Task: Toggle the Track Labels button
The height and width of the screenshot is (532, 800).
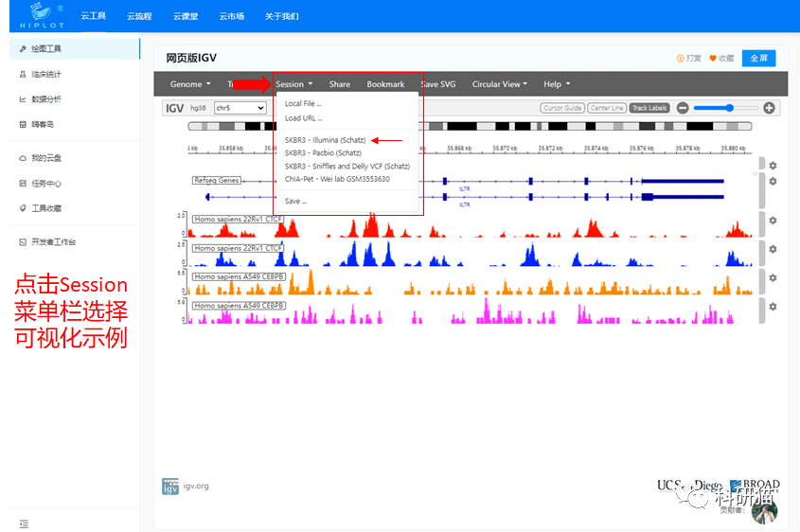Action: (x=649, y=108)
